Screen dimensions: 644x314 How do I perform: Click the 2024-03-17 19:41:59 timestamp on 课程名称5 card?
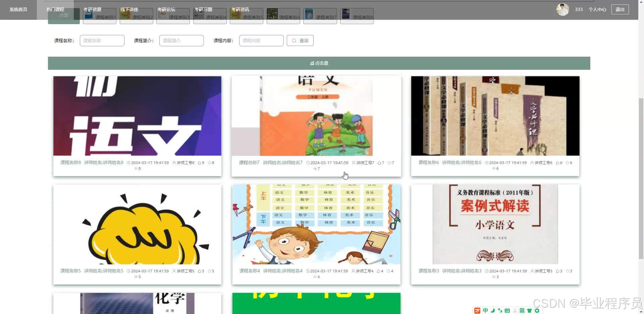pos(150,271)
